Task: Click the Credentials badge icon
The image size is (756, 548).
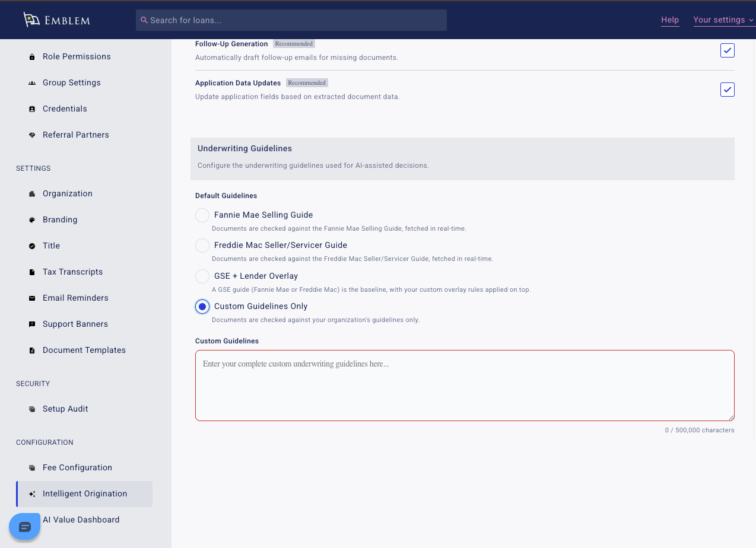Action: click(x=32, y=109)
